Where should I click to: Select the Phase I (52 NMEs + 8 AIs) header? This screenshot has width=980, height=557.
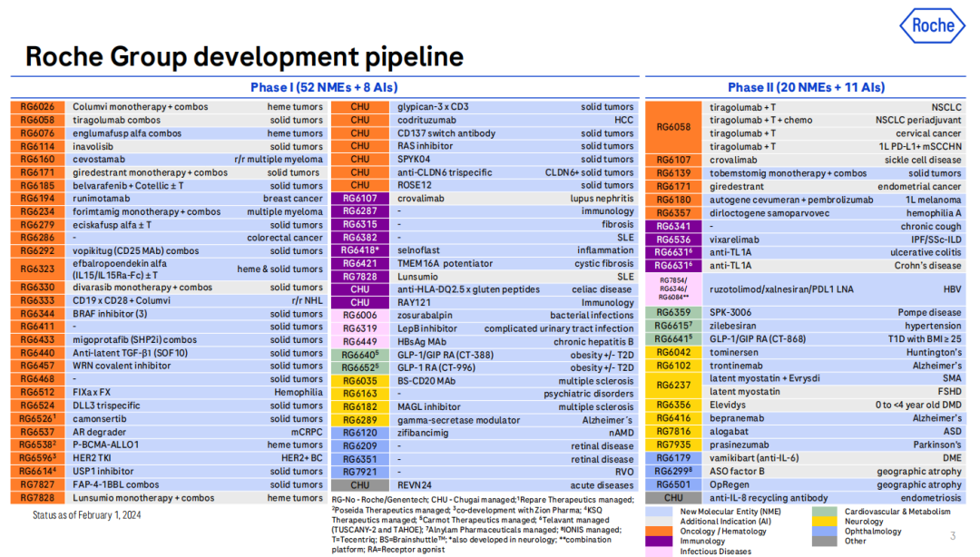(x=321, y=87)
